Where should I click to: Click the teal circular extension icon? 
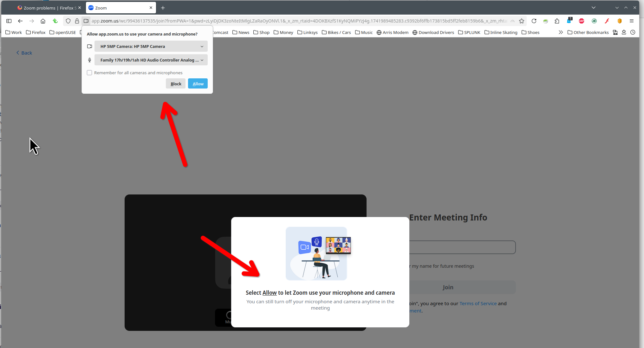(594, 21)
